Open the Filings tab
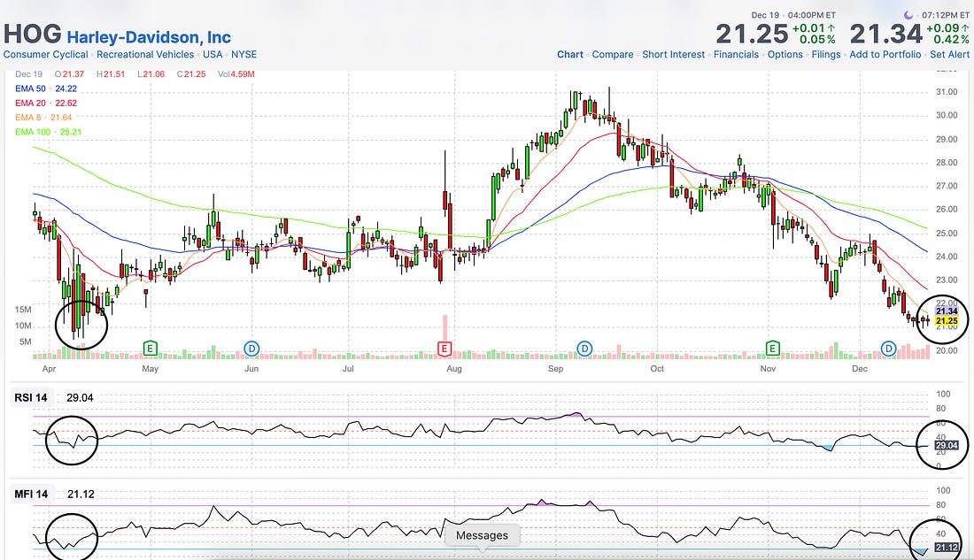The height and width of the screenshot is (560, 974). (x=826, y=55)
